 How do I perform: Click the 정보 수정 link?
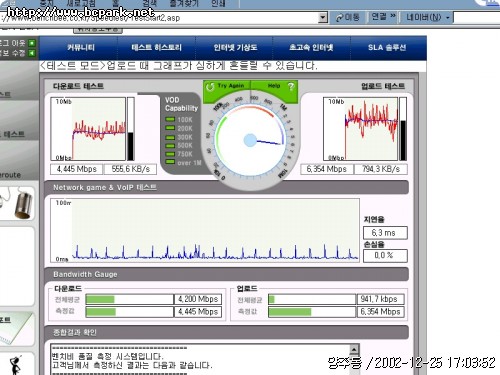click(x=13, y=53)
